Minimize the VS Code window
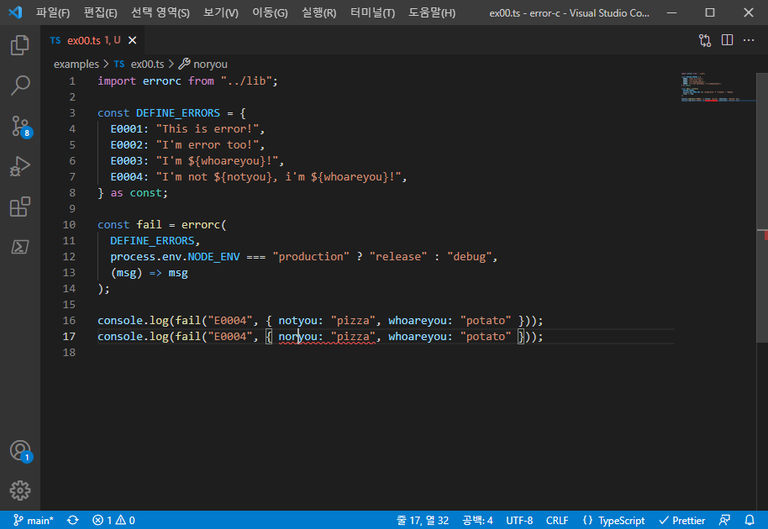Image resolution: width=768 pixels, height=529 pixels. tap(672, 13)
